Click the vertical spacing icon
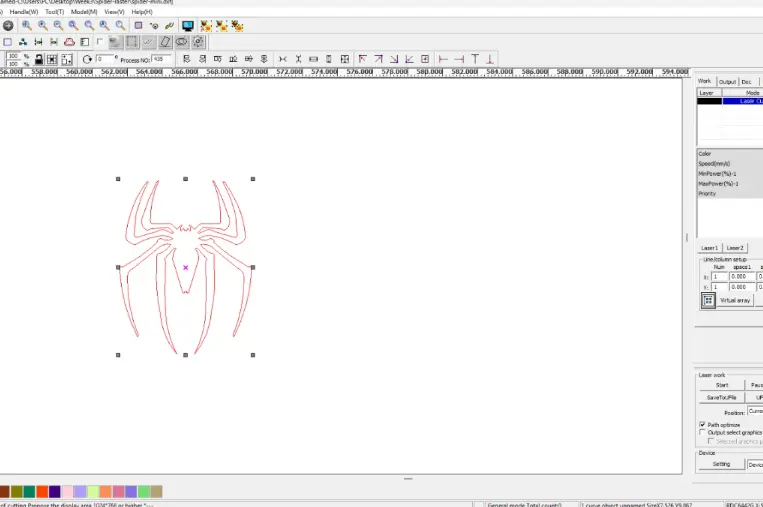This screenshot has height=507, width=763. (298, 59)
